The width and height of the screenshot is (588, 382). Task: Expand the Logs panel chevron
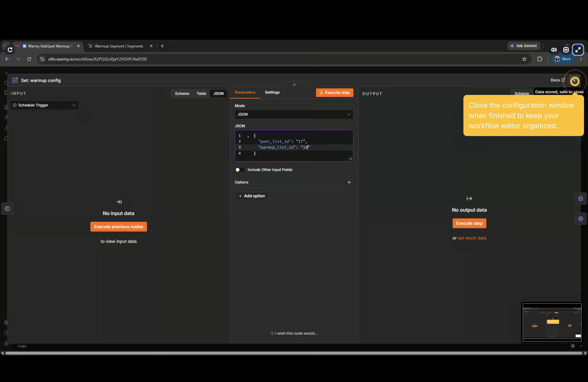tap(581, 346)
